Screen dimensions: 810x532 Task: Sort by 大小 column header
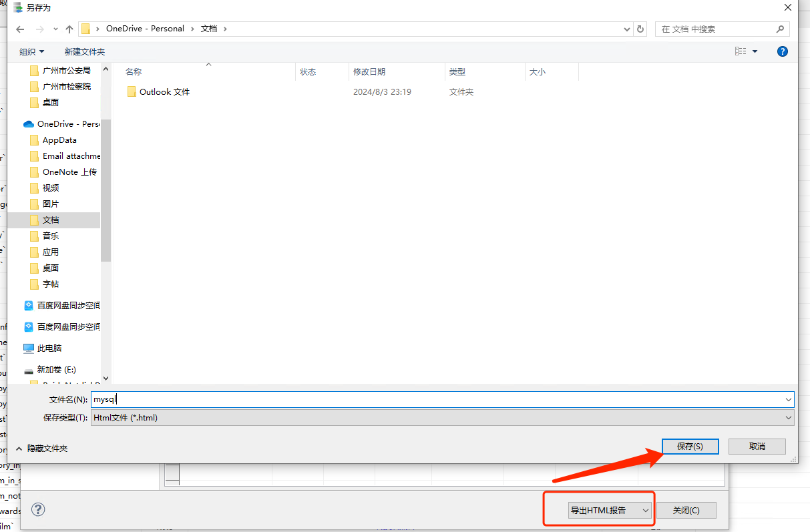tap(538, 71)
